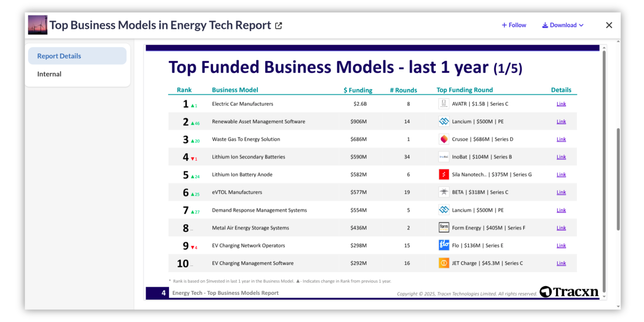Click the Form Energy logo icon

coord(444,227)
